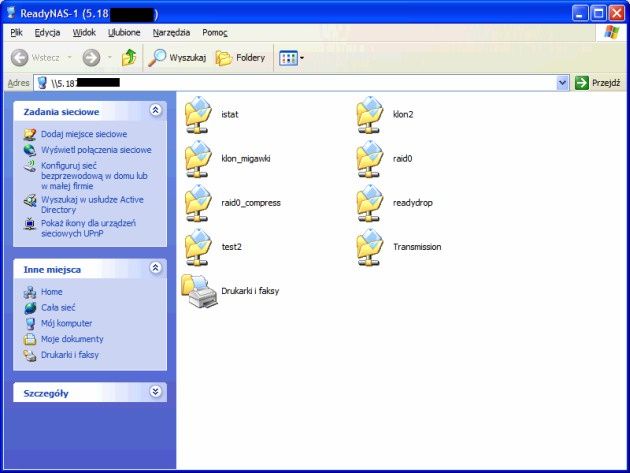Click Konfiguruj sieć bezprzewodową link
The width and height of the screenshot is (630, 473).
pyautogui.click(x=94, y=176)
